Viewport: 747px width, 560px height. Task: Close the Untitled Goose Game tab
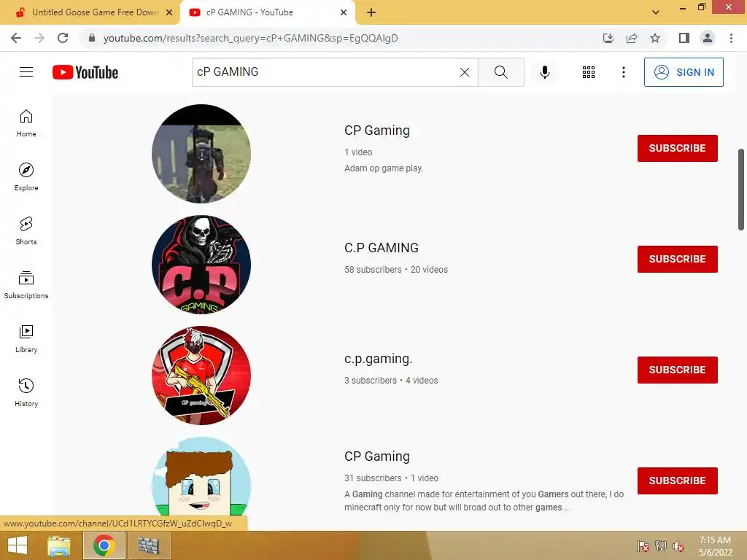169,12
